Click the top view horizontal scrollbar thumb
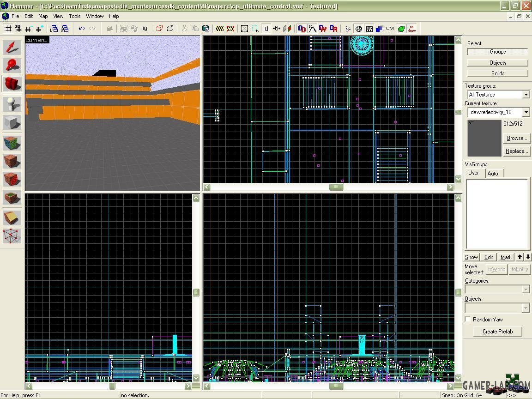Screen dimensions: 532x399 (336, 187)
